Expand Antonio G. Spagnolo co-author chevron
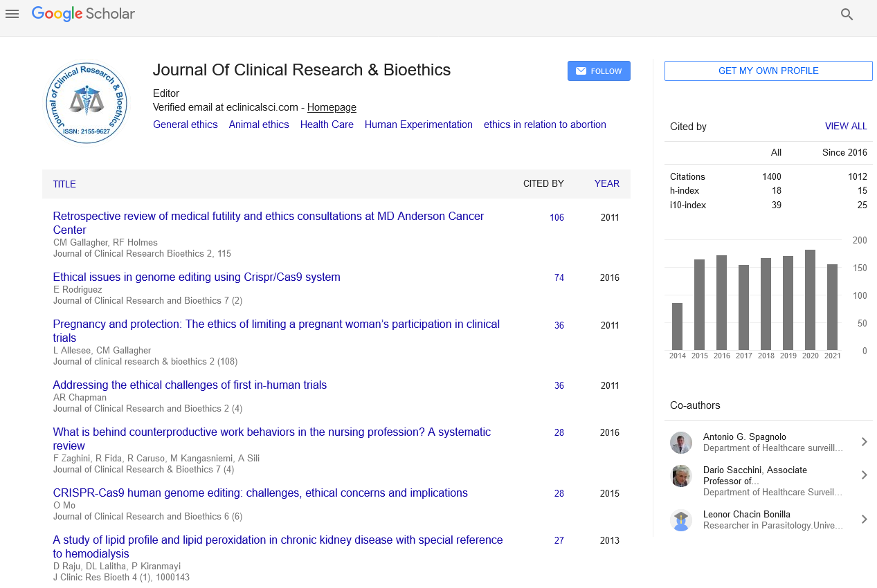The width and height of the screenshot is (877, 588). tap(864, 442)
